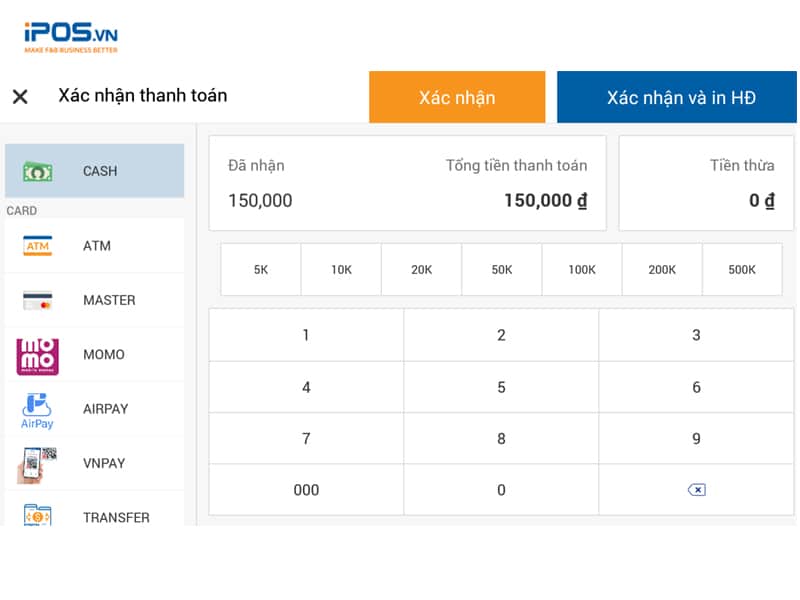Choose the TRANSFER payment icon

click(x=38, y=516)
